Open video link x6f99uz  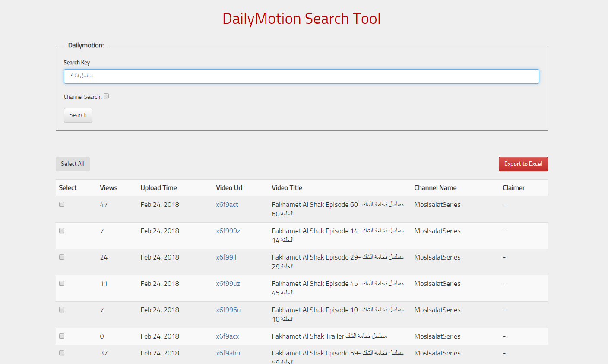[x=228, y=284]
